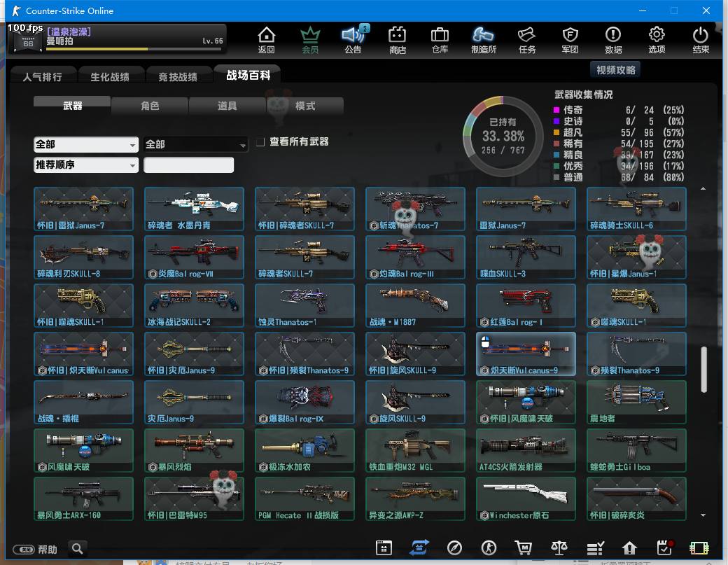This screenshot has width=728, height=565.
Task: Enable the 查看所有武器 checkbox
Action: coord(260,142)
